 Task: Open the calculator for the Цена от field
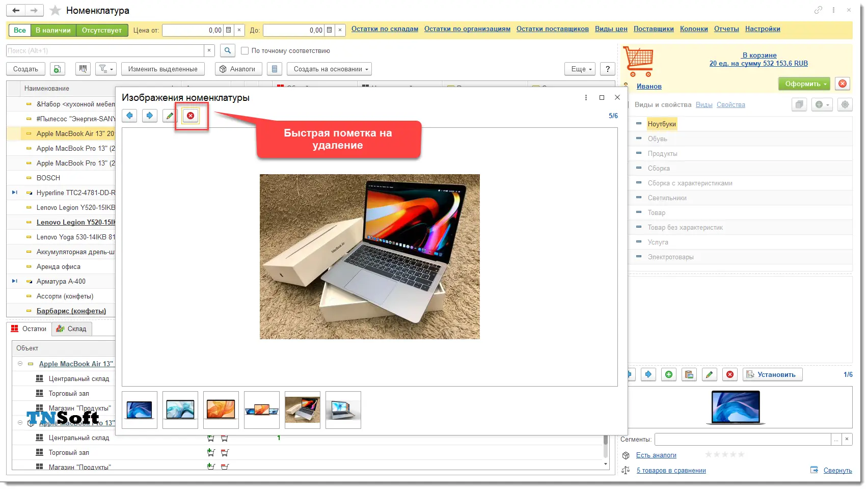[x=228, y=30]
